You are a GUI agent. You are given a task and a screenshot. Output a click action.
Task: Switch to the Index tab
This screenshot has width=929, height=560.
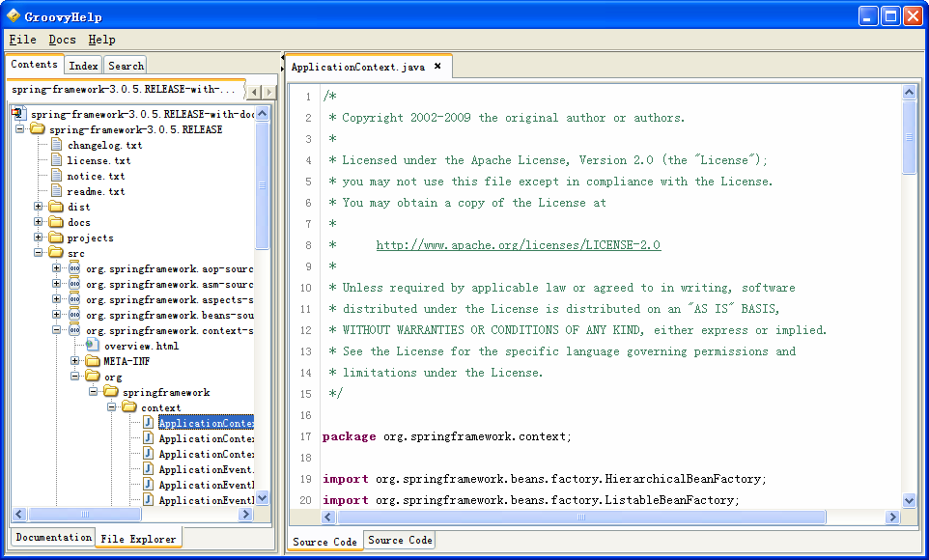pyautogui.click(x=84, y=66)
